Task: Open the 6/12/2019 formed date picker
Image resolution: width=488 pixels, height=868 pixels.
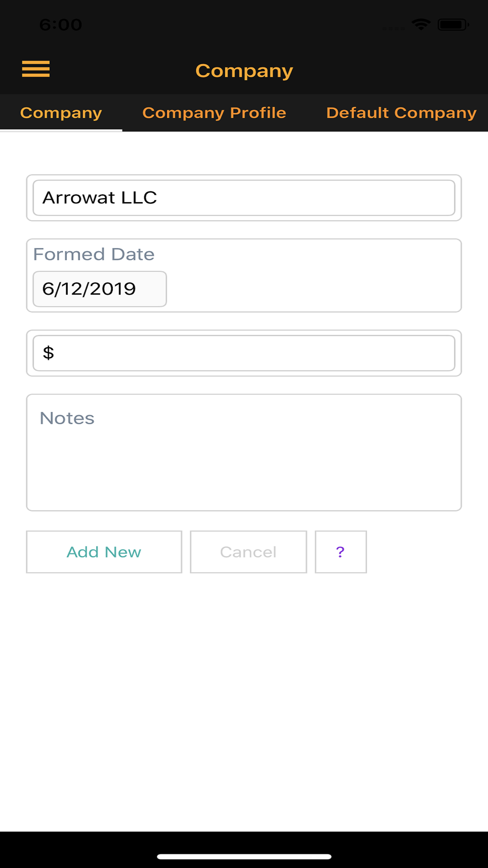Action: [100, 289]
